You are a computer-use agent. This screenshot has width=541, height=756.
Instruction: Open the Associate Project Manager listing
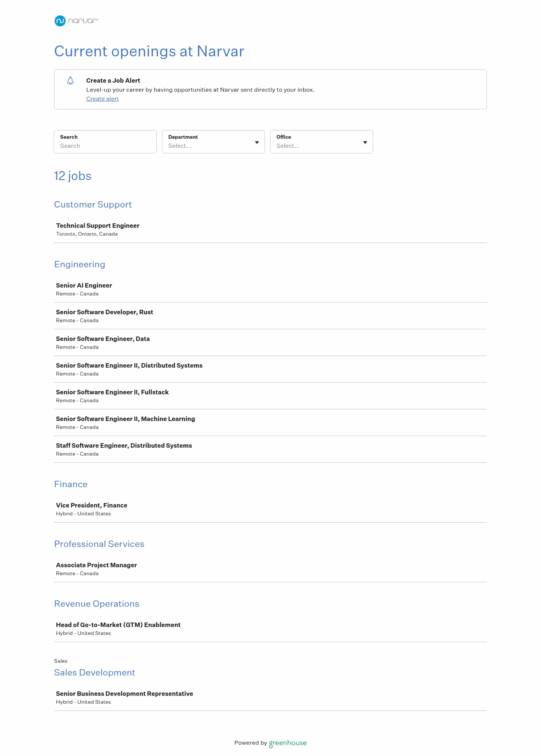coord(270,569)
